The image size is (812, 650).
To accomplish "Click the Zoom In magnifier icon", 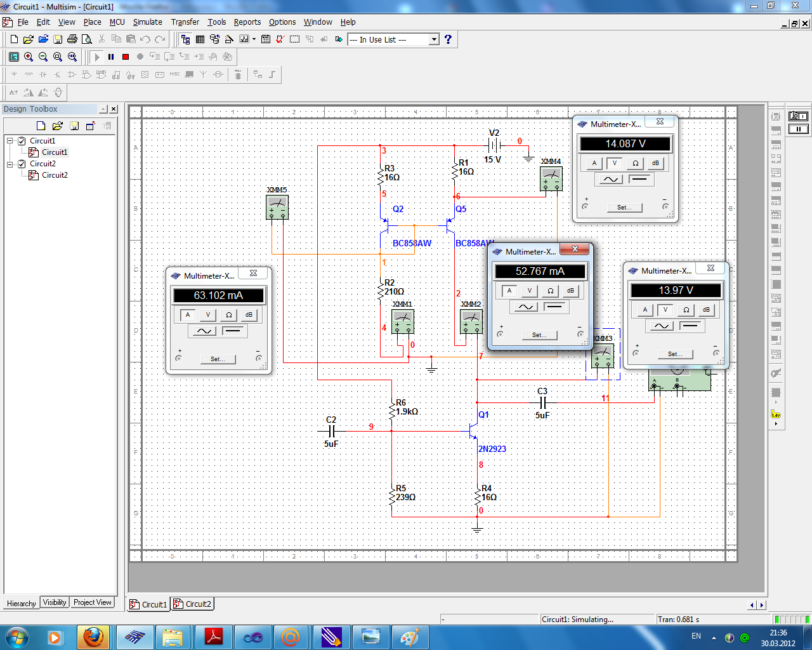I will pyautogui.click(x=29, y=57).
